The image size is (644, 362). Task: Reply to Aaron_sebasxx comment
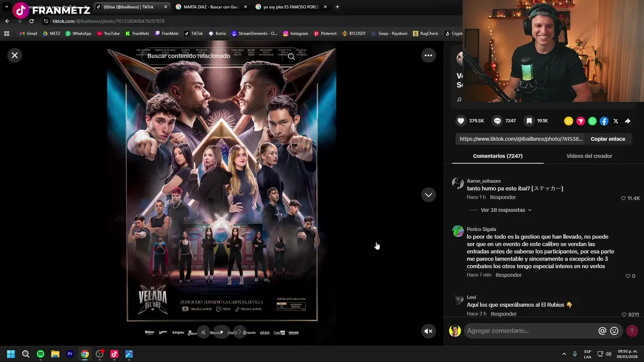click(503, 197)
